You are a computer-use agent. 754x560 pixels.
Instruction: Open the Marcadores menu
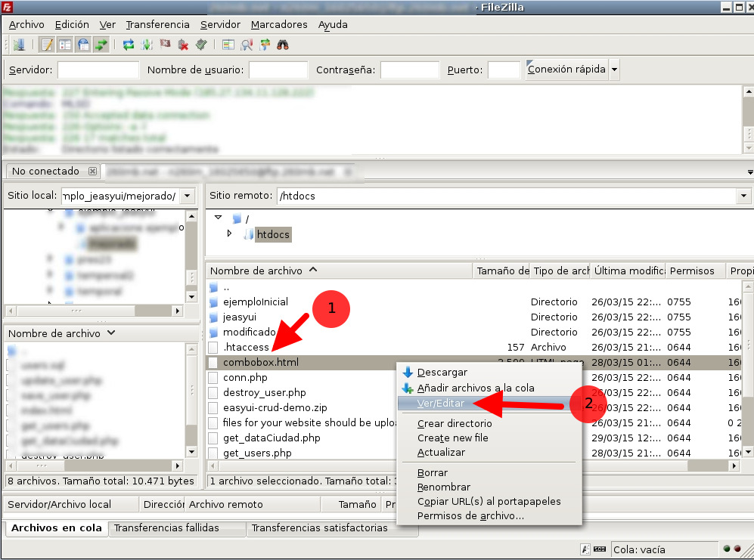(279, 24)
